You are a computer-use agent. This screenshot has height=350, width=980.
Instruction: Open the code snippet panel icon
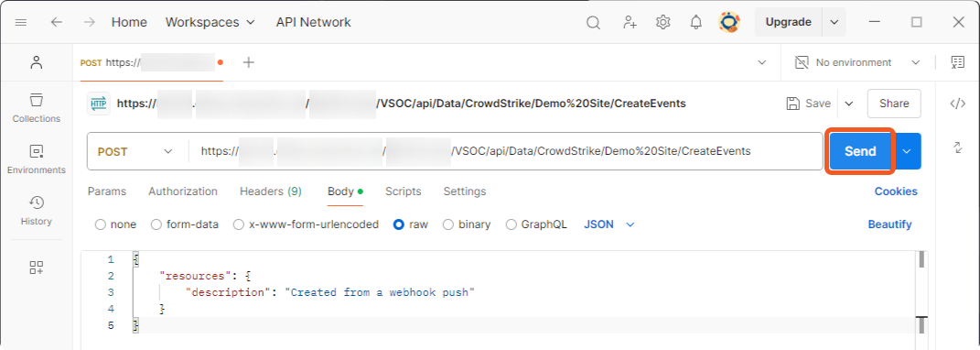coord(957,104)
